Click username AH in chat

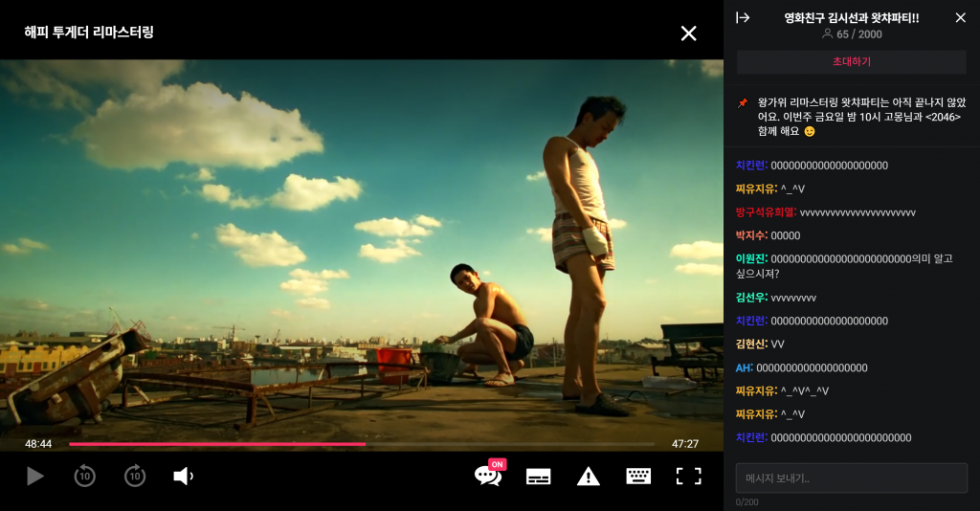click(745, 368)
